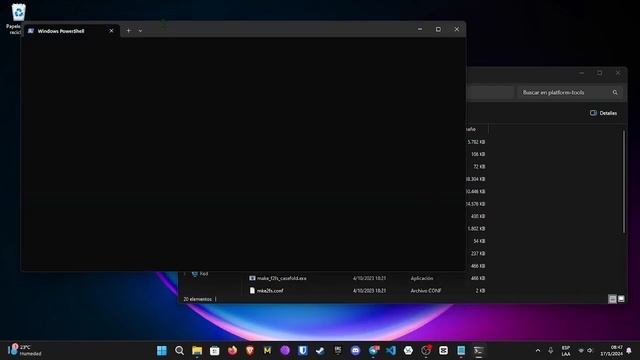Click the 2 KB size cell

tap(480, 291)
